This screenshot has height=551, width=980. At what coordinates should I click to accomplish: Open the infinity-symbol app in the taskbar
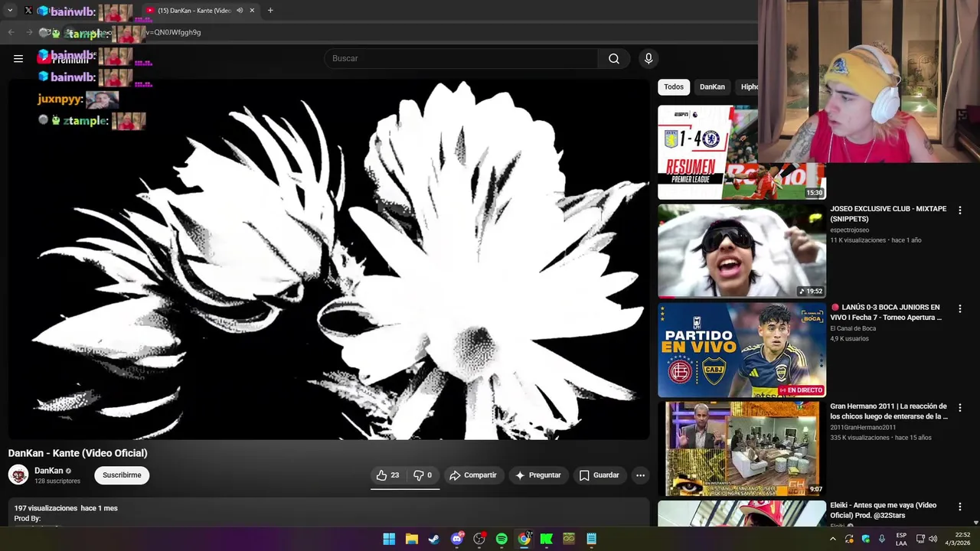tap(569, 539)
